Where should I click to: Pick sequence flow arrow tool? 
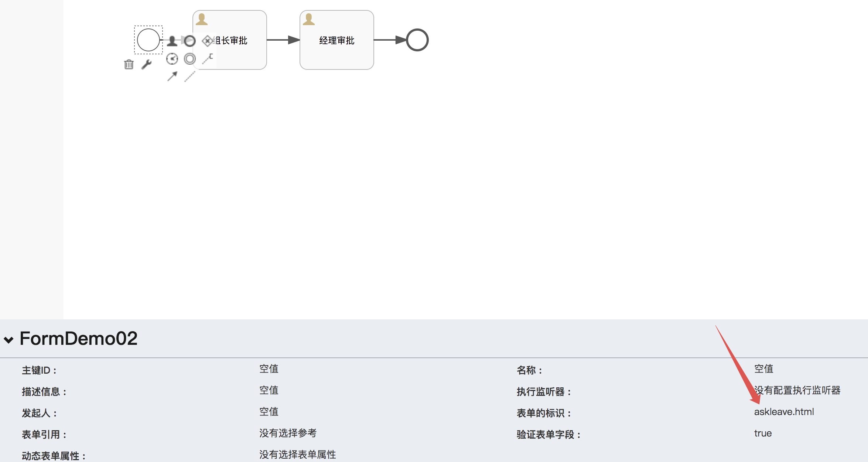pos(172,77)
